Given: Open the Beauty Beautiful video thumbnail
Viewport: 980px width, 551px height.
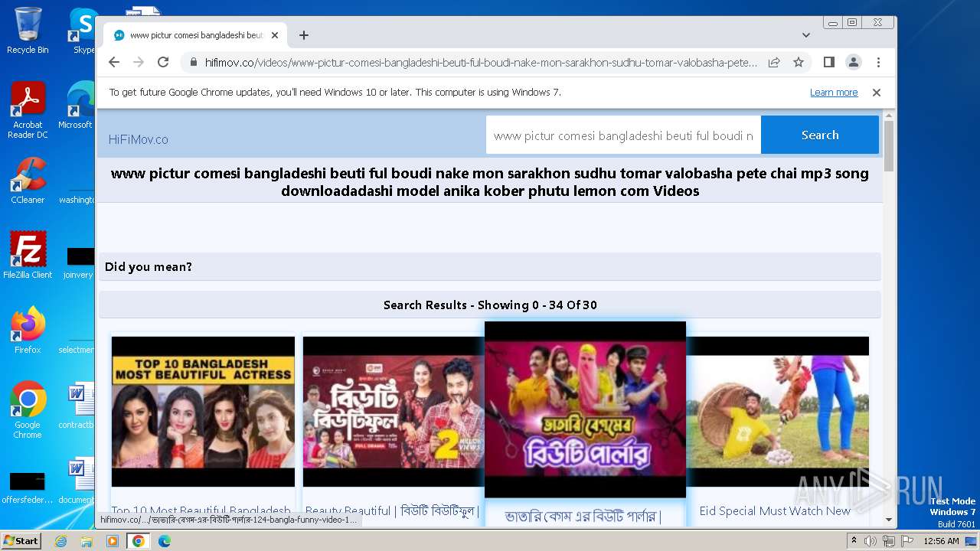Looking at the screenshot, I should point(393,412).
